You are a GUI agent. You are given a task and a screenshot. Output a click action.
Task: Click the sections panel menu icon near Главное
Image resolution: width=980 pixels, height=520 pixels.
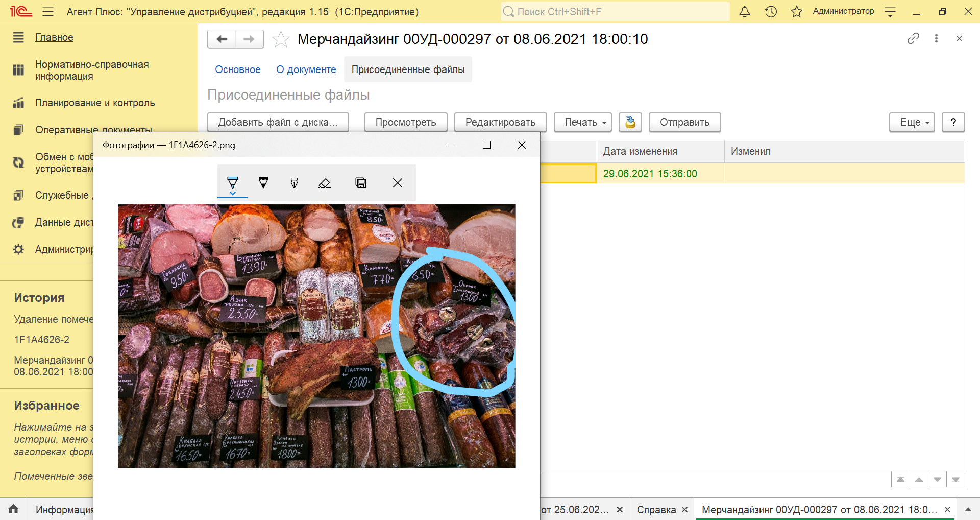coord(18,37)
